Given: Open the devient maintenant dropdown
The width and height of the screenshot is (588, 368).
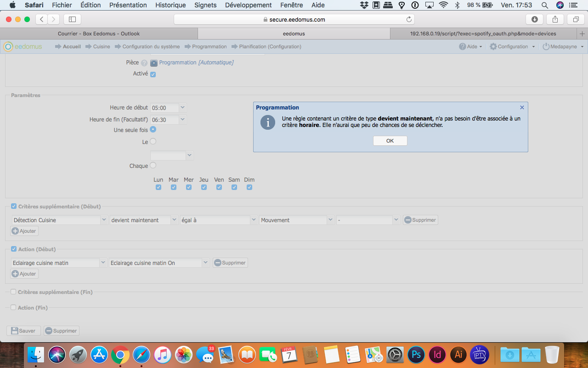Looking at the screenshot, I should point(174,220).
